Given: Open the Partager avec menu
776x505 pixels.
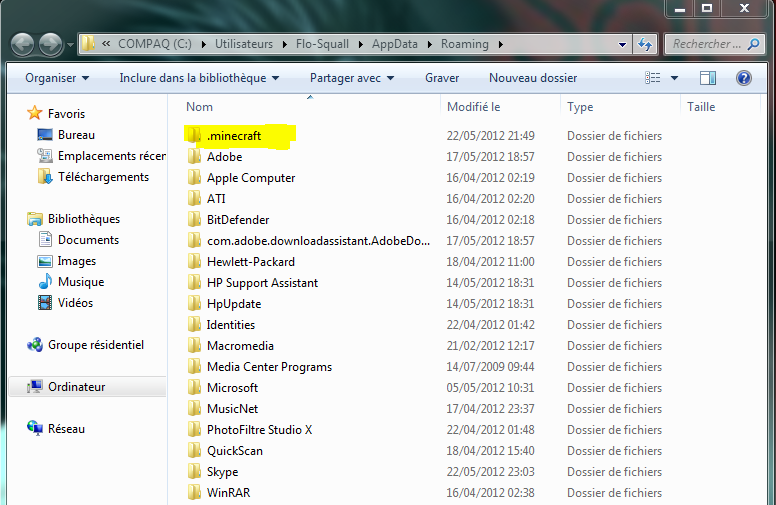Looking at the screenshot, I should click(352, 78).
